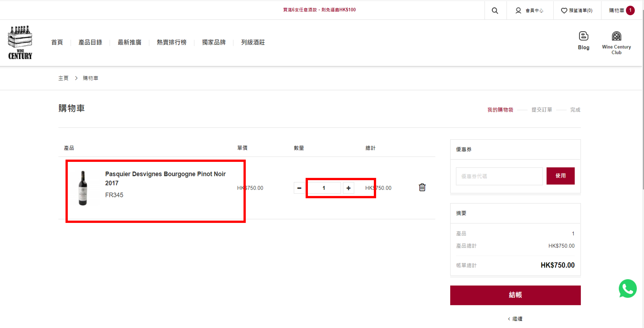
Task: Open 熱賣排行榜 menu
Action: tap(171, 42)
